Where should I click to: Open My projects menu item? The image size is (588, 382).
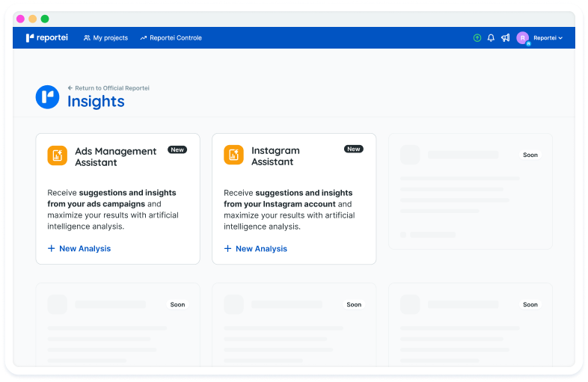(x=105, y=38)
